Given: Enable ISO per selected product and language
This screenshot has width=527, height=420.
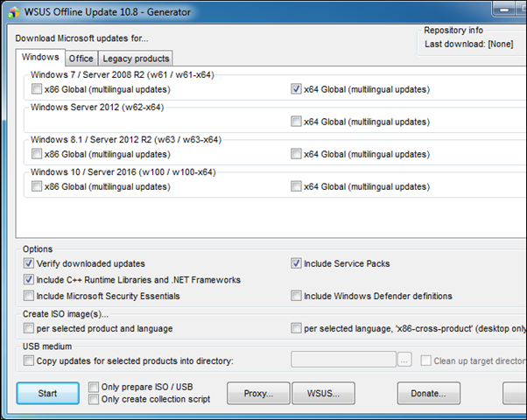Looking at the screenshot, I should click(x=29, y=329).
